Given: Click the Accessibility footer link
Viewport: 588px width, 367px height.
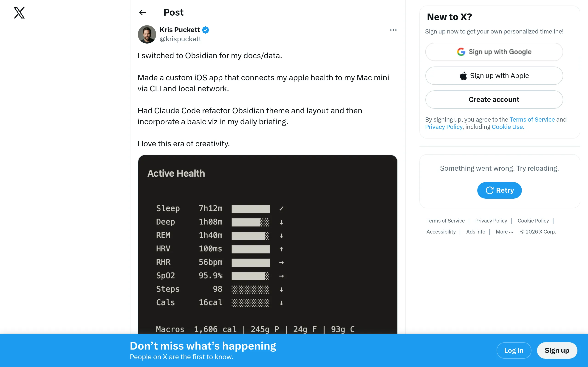Looking at the screenshot, I should [441, 232].
